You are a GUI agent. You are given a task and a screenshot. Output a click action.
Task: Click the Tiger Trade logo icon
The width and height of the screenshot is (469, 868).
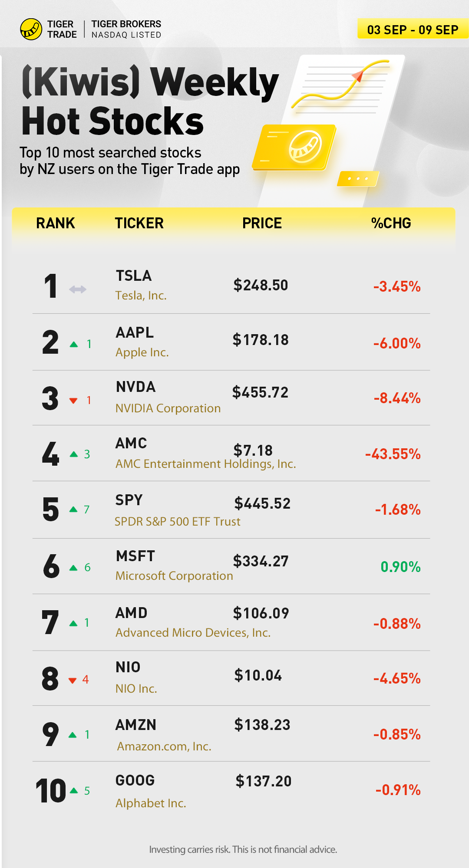[31, 29]
